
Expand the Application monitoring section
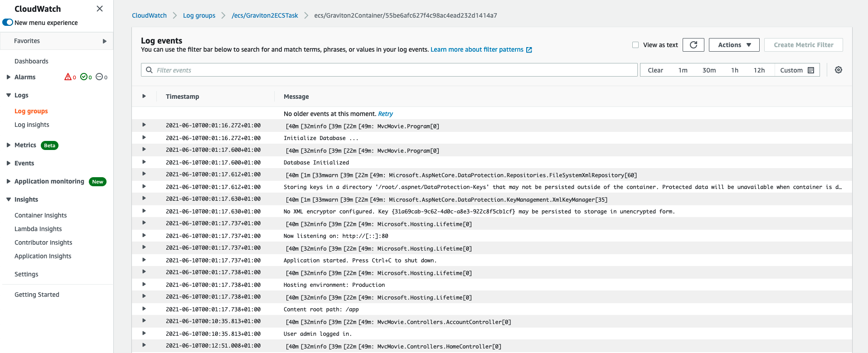tap(8, 181)
